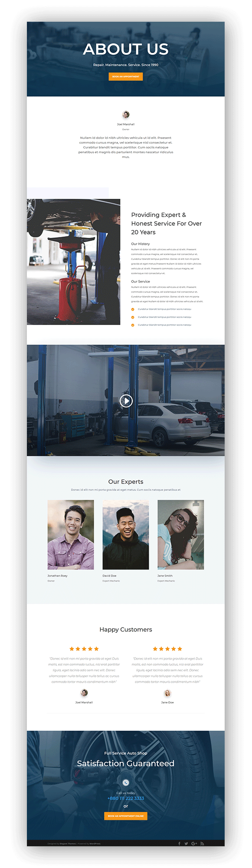Open the WordPress footer link

pos(95,844)
